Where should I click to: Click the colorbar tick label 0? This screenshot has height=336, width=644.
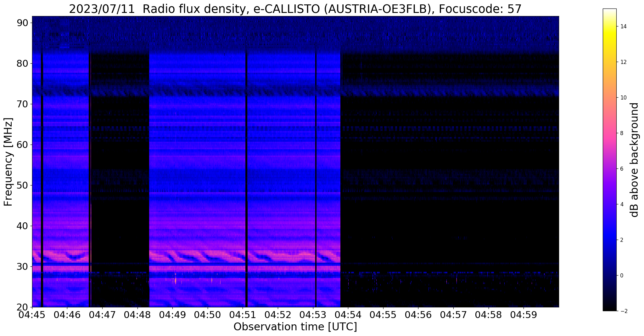pos(621,276)
